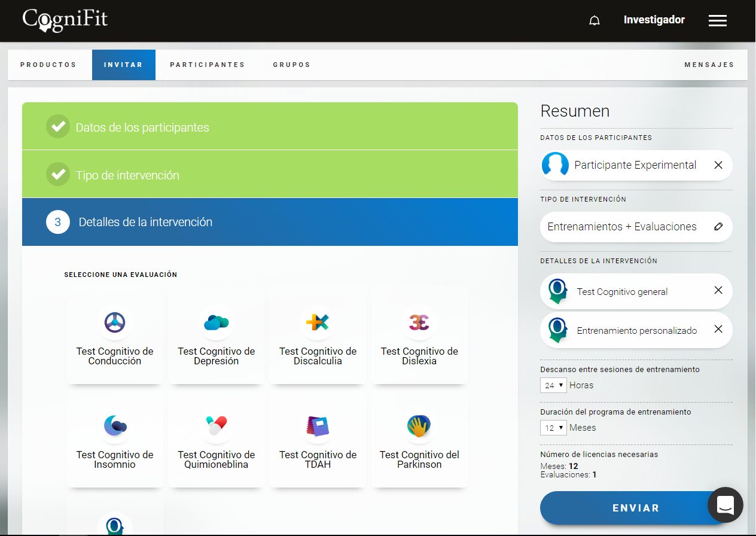This screenshot has width=756, height=536.
Task: Click the Resumen heading
Action: click(x=575, y=111)
